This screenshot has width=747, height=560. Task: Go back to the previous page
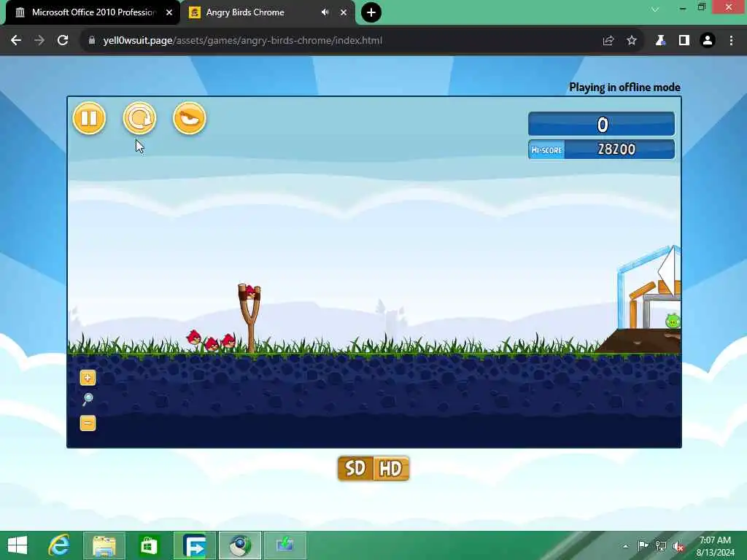(16, 41)
